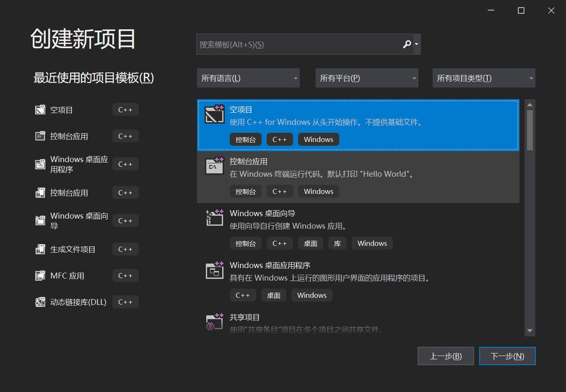Click the Windows tag under 空项目 template
This screenshot has height=392, width=566.
click(319, 139)
